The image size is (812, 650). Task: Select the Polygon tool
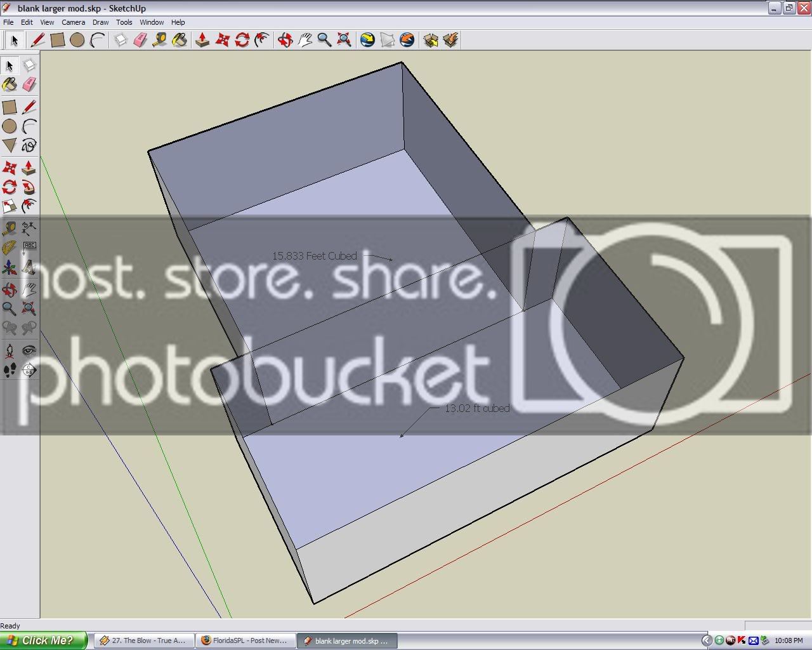tap(10, 145)
